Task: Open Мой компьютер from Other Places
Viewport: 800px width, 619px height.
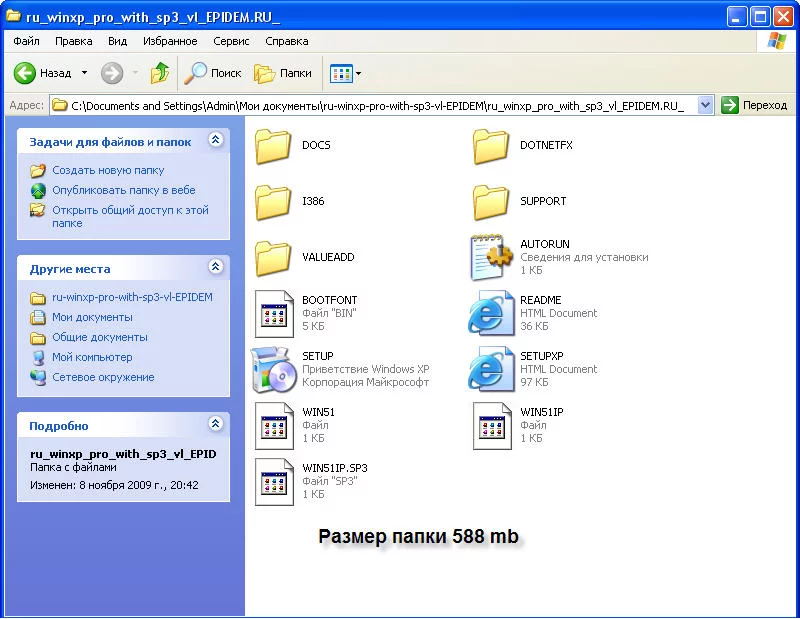Action: [x=92, y=357]
